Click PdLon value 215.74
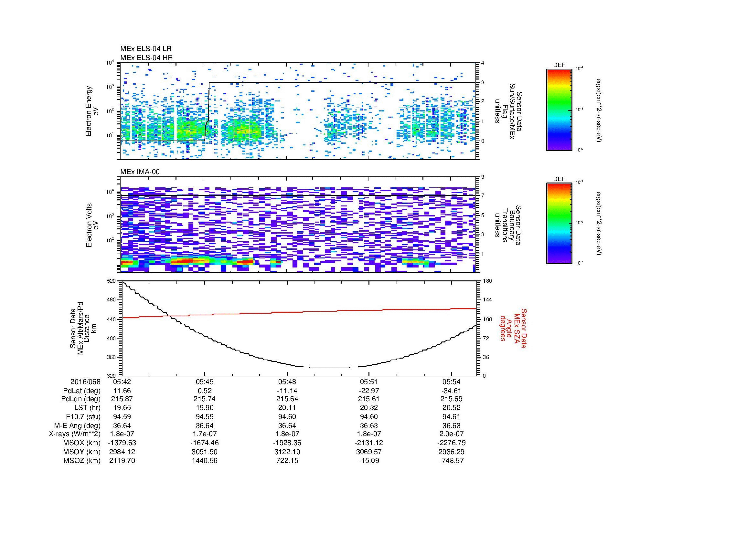 coord(205,399)
